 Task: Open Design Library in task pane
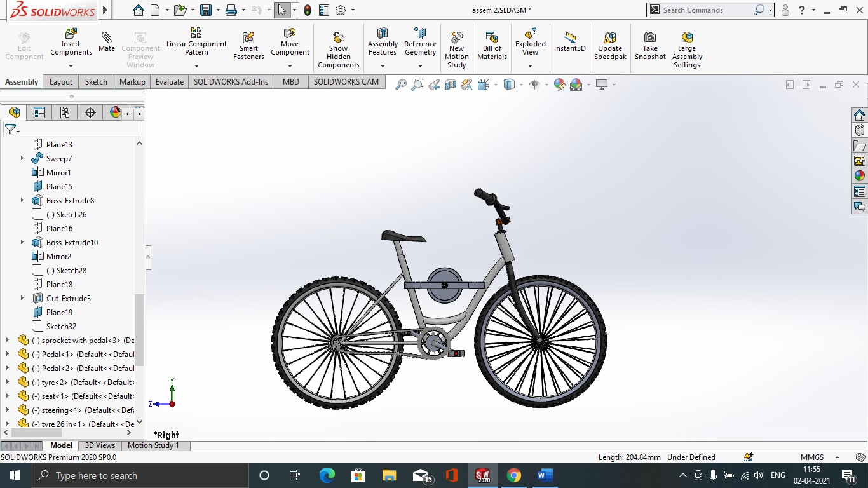pos(860,130)
